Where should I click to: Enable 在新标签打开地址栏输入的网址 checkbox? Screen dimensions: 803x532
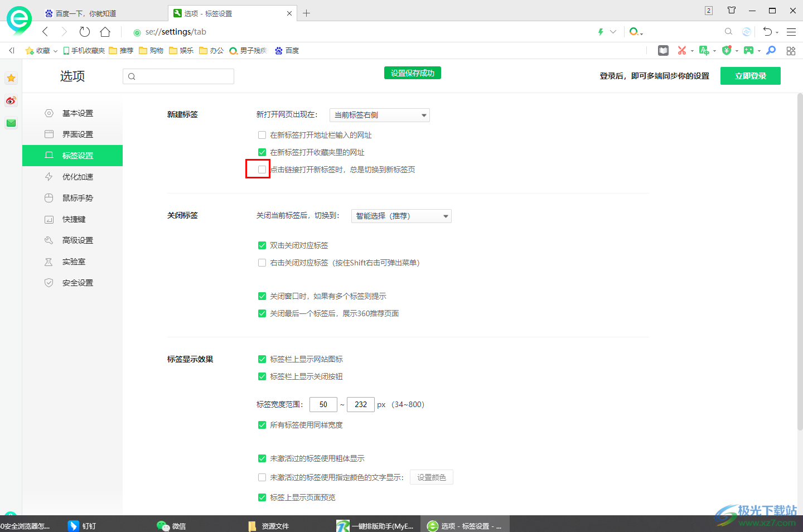coord(262,135)
